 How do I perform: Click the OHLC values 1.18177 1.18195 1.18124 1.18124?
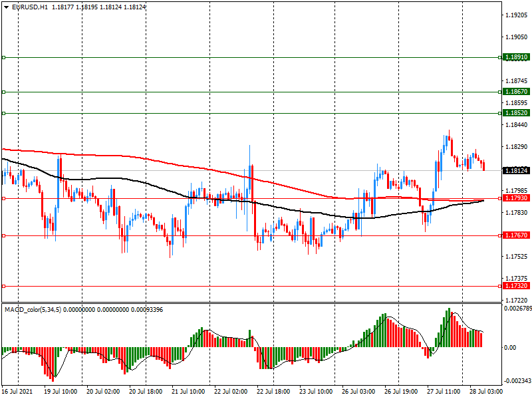point(98,7)
